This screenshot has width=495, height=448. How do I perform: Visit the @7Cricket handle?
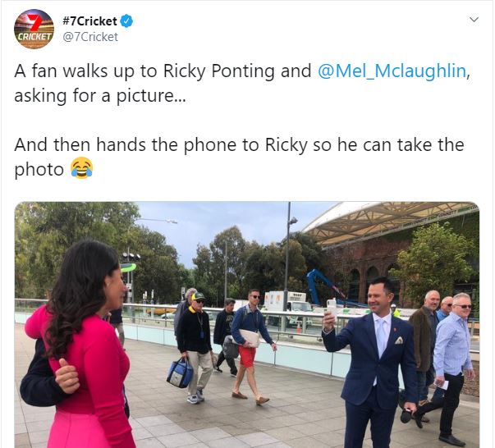click(90, 37)
